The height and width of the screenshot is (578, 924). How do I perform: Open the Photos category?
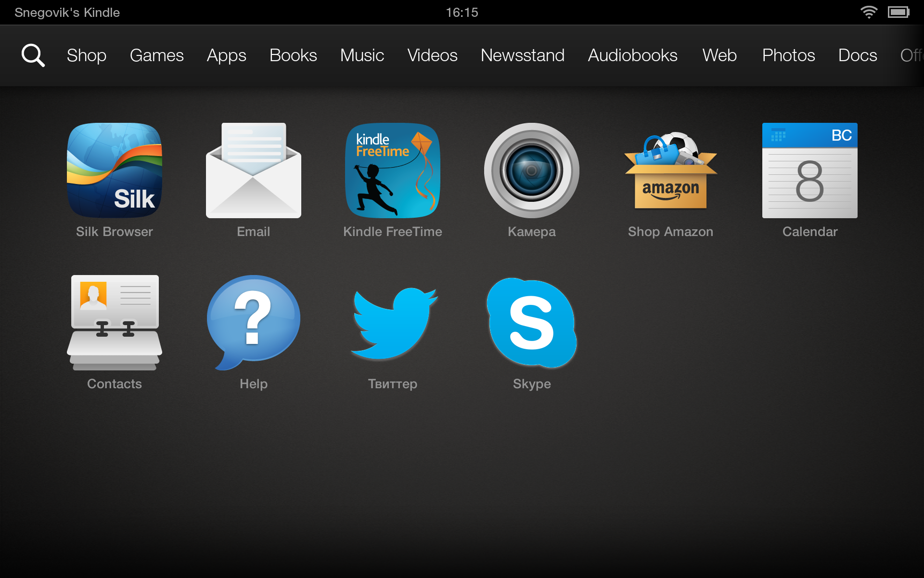pyautogui.click(x=788, y=55)
